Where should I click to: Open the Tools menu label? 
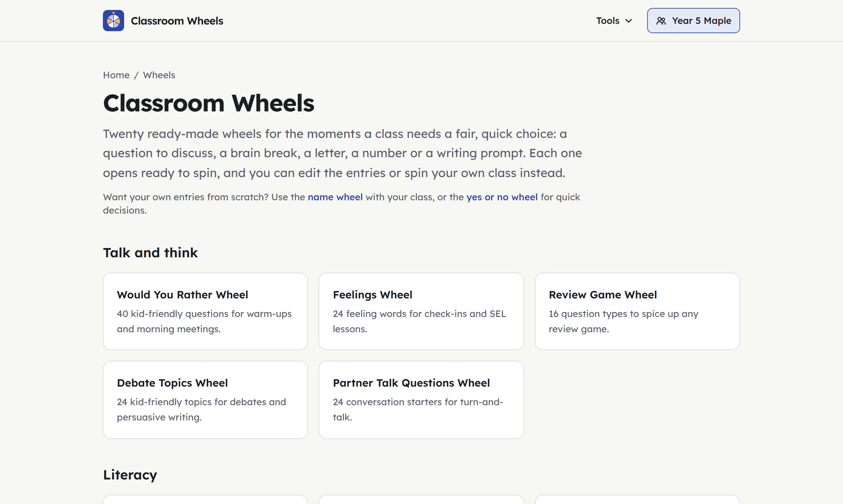pyautogui.click(x=608, y=21)
